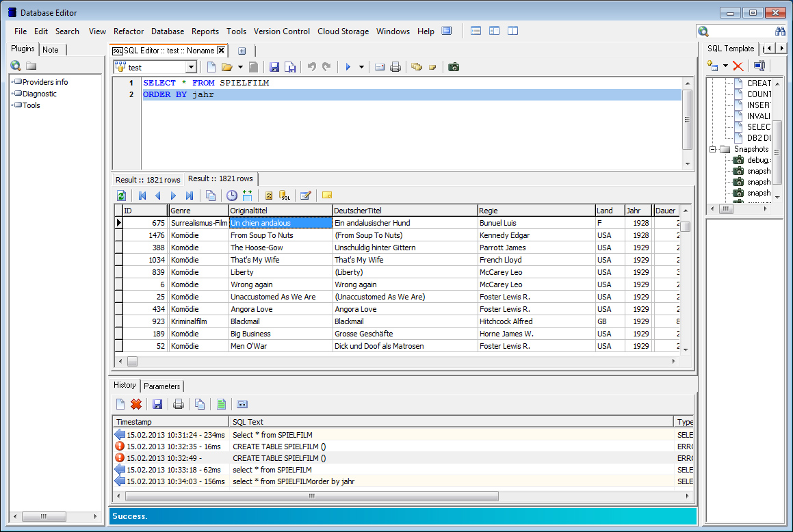Execute the query with blue play arrow
793x532 pixels.
tap(348, 67)
